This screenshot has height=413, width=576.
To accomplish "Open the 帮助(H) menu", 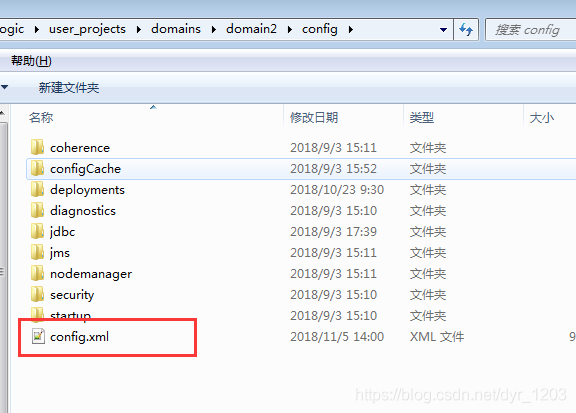I will pos(31,61).
